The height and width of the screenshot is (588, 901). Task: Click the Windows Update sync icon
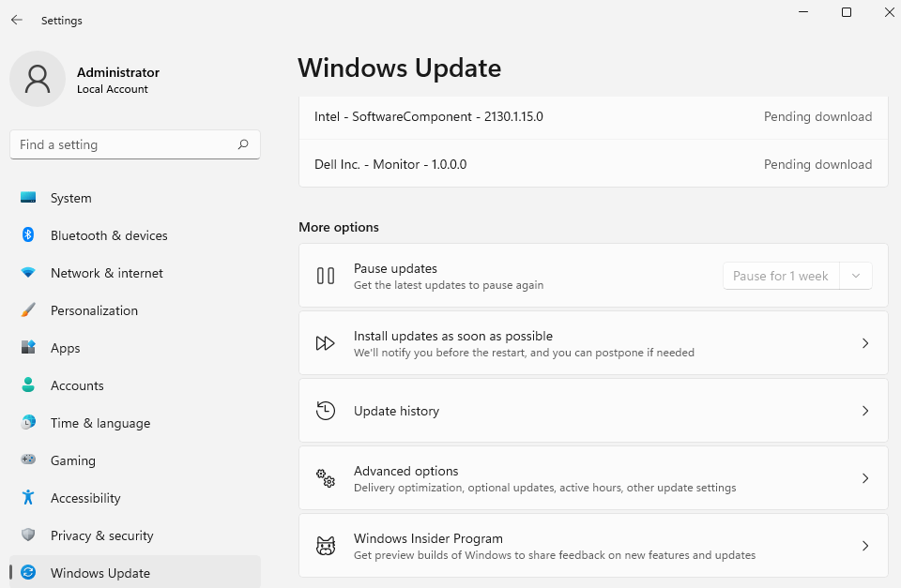click(28, 572)
